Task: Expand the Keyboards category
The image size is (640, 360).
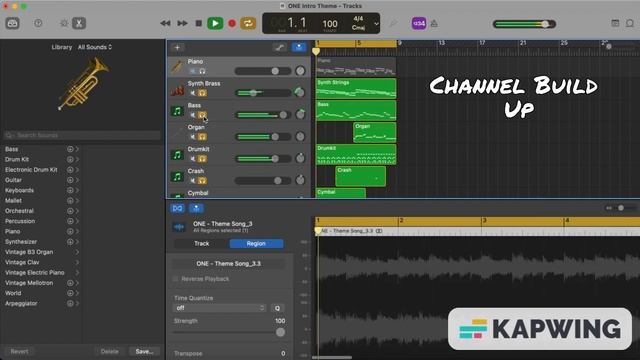Action: coord(77,190)
